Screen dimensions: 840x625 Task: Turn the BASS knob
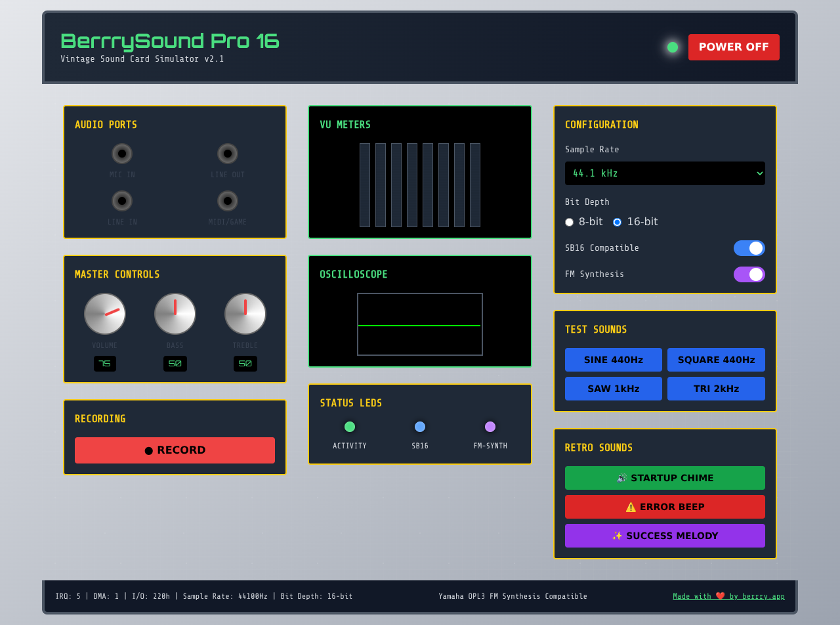tap(175, 313)
